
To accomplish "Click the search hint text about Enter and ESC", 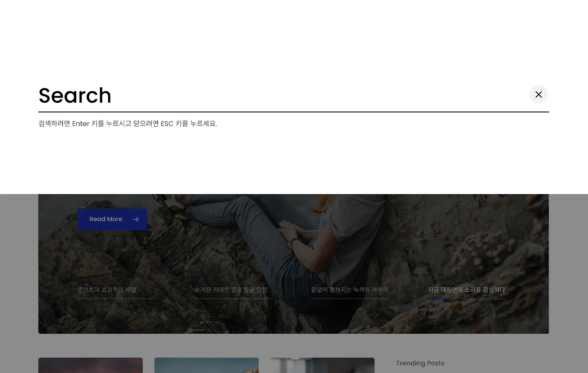I will click(128, 123).
